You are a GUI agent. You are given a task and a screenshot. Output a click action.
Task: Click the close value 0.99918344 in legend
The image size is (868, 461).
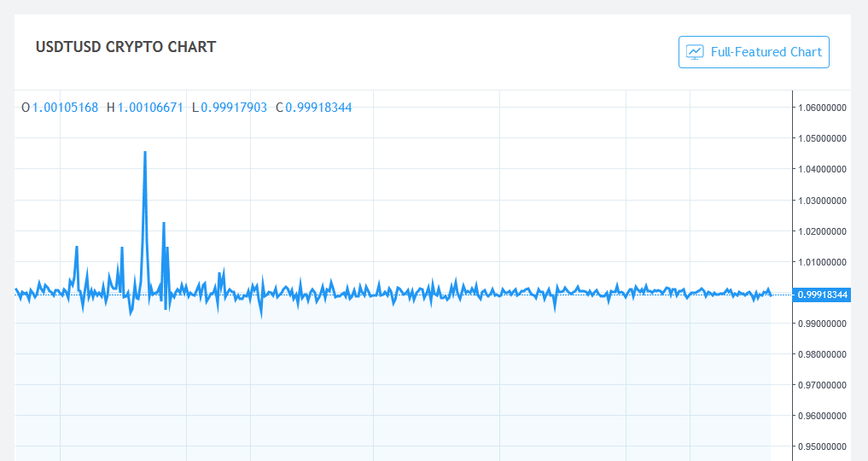tap(319, 108)
